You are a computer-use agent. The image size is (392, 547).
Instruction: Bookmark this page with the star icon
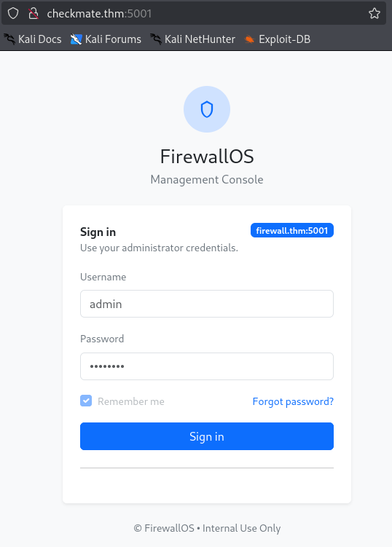[x=375, y=14]
